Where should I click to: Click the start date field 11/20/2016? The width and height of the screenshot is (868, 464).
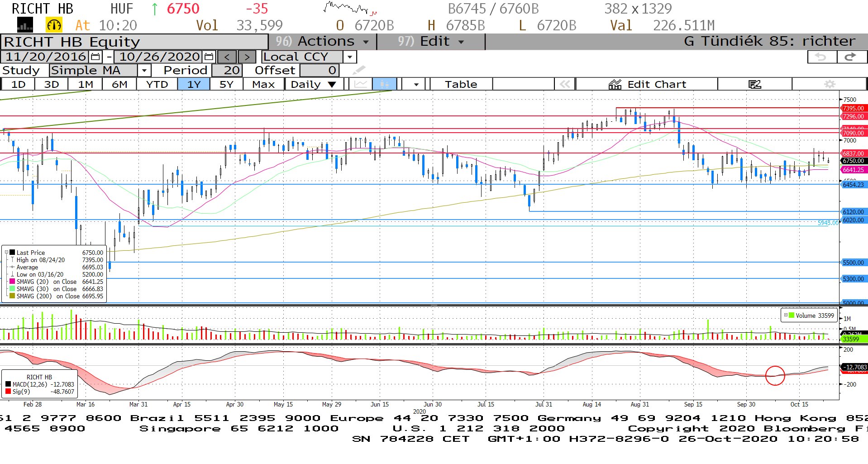pyautogui.click(x=45, y=57)
